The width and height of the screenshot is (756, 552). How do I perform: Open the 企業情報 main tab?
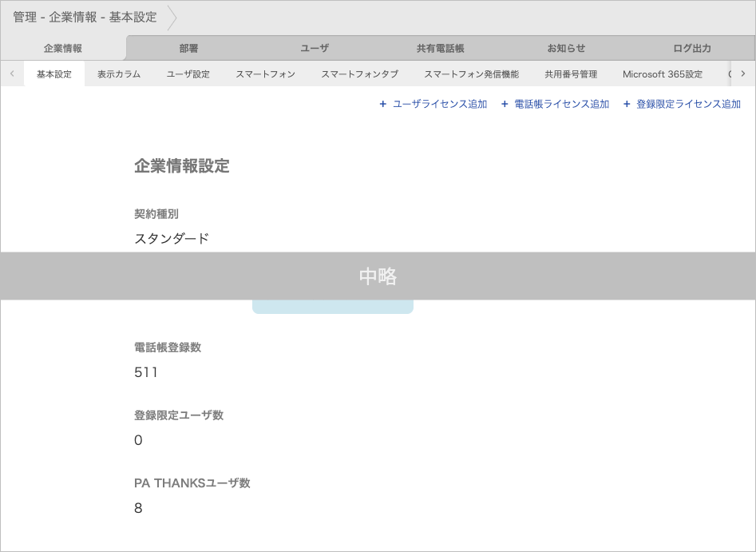pyautogui.click(x=63, y=48)
